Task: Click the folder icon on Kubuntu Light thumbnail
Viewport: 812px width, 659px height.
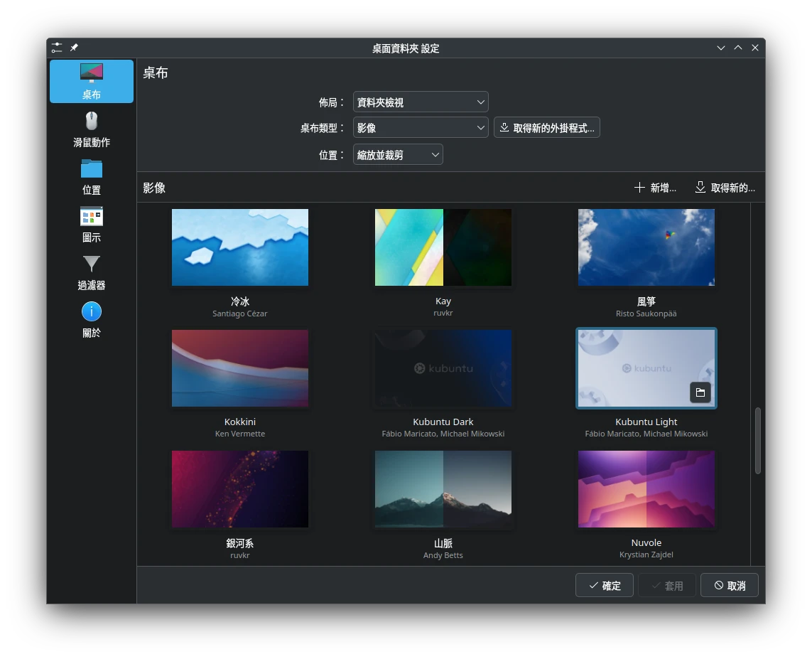Action: click(700, 392)
